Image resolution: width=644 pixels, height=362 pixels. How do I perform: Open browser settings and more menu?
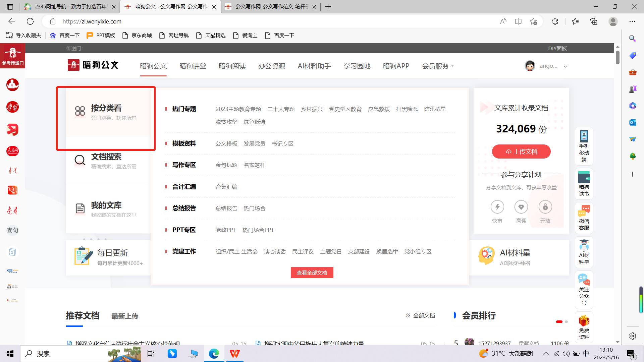click(632, 21)
